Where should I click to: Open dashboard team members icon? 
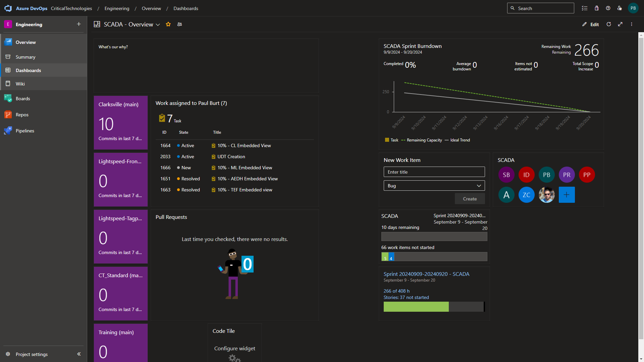pos(180,24)
